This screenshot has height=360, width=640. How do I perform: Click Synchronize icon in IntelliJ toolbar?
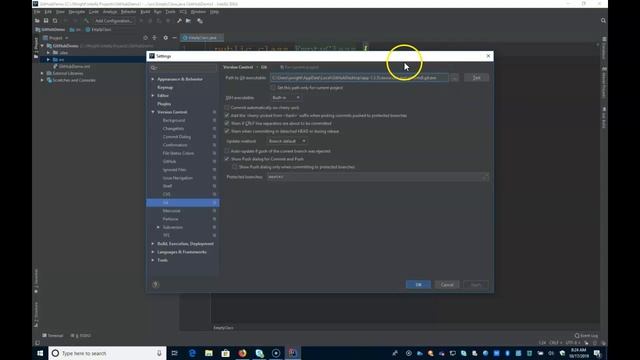click(x=55, y=20)
